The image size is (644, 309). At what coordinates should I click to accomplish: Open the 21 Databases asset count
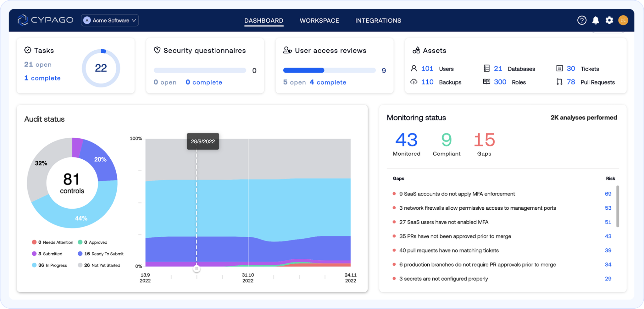point(498,69)
